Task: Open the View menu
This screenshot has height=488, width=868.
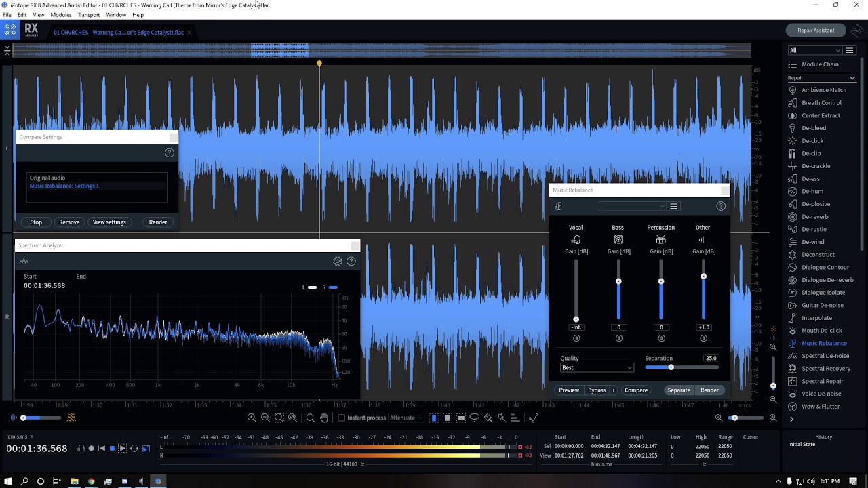Action: 39,15
